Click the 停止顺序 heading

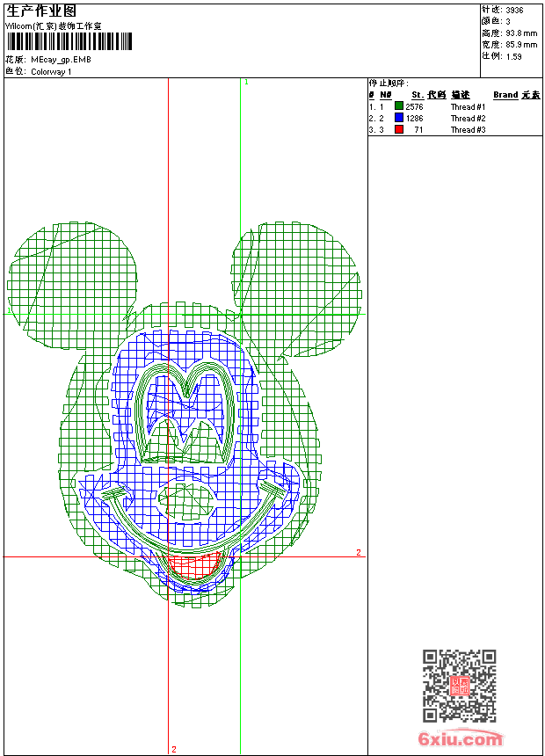tap(389, 84)
